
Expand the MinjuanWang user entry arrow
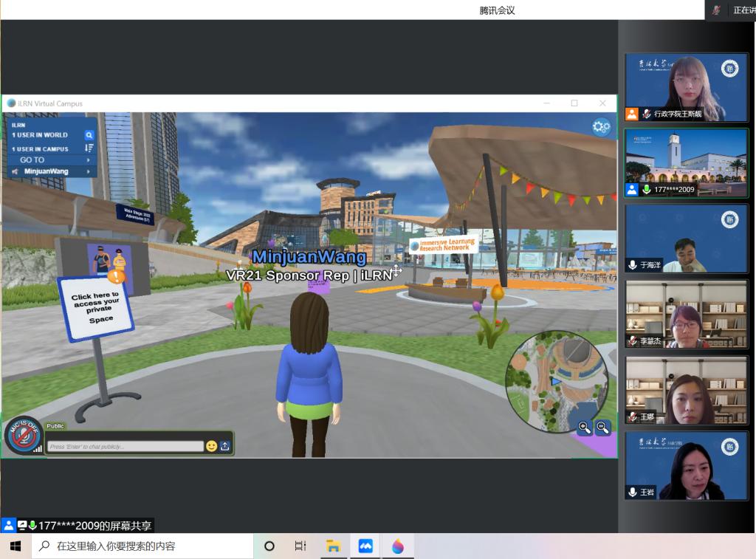click(x=89, y=171)
